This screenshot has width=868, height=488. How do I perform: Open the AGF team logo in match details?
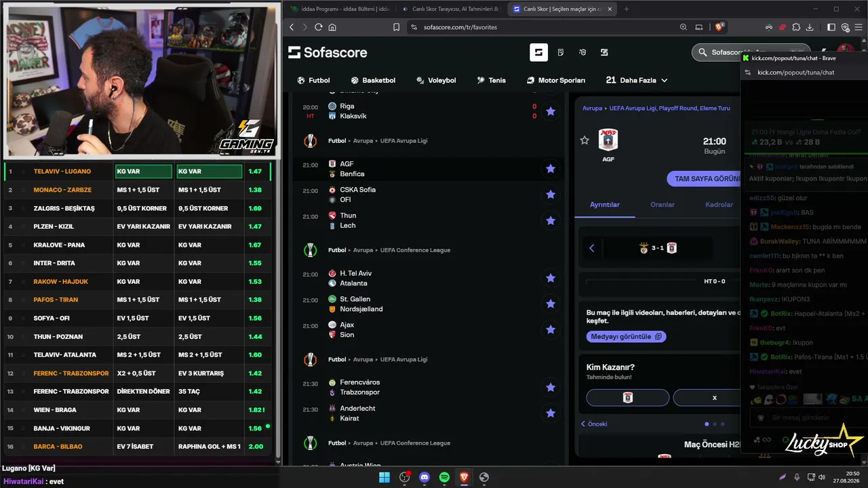coord(608,140)
